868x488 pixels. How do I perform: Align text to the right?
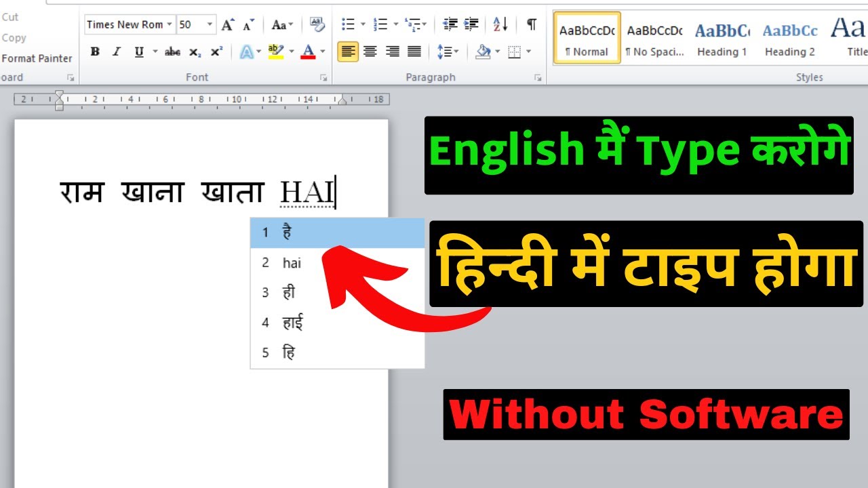pyautogui.click(x=393, y=52)
